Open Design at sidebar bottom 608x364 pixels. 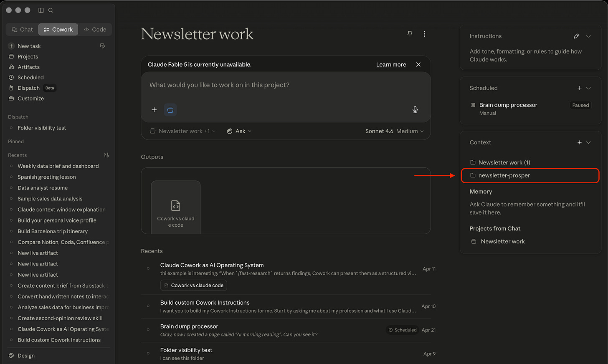(x=26, y=356)
